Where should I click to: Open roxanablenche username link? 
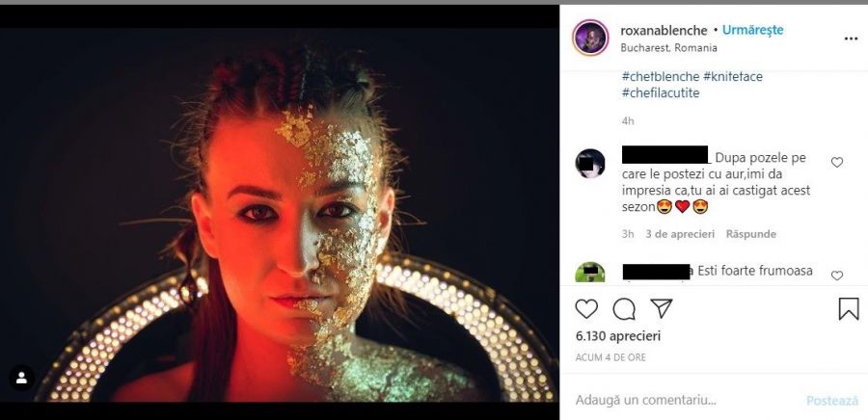664,30
